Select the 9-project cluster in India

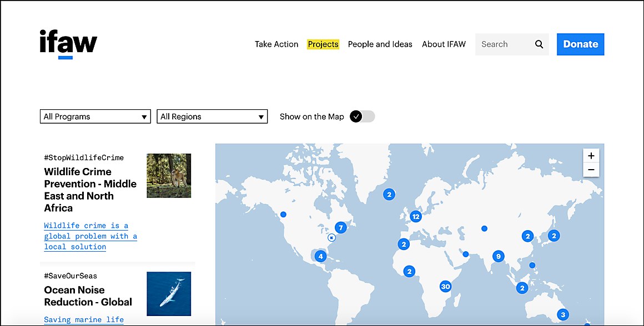(498, 256)
